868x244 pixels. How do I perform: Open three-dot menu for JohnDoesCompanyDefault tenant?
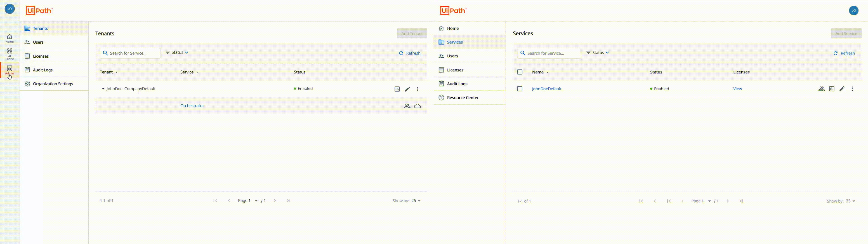coord(417,89)
